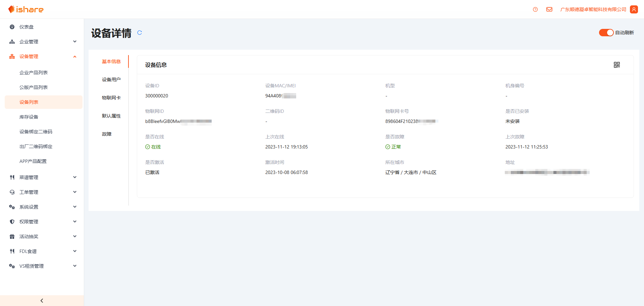The image size is (644, 306).
Task: Open the 故障 tab
Action: click(107, 134)
